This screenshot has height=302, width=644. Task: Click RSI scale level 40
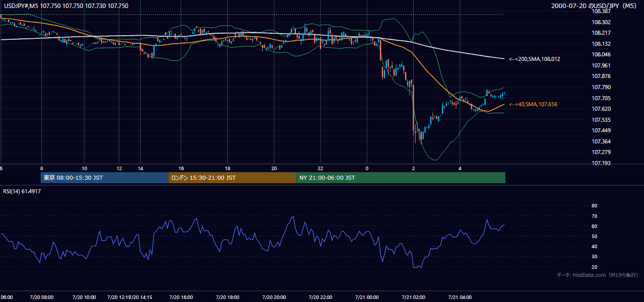(594, 247)
